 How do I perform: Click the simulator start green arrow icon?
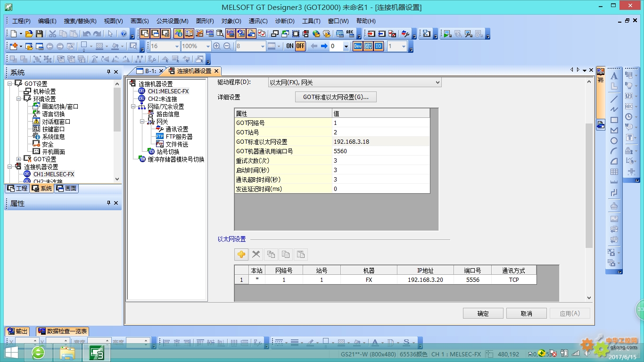[446, 33]
